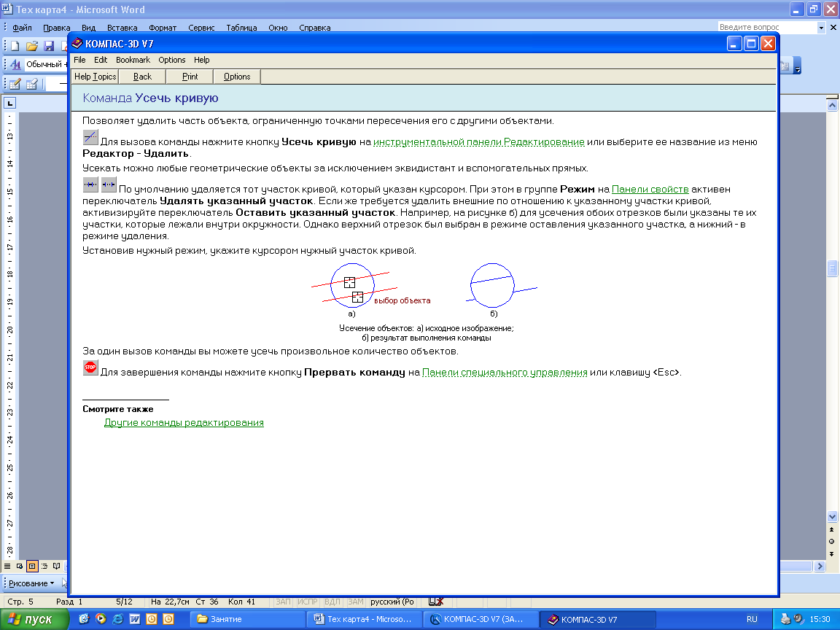Screen dimensions: 840x630
Task: Click the red STOP command icon
Action: [90, 367]
